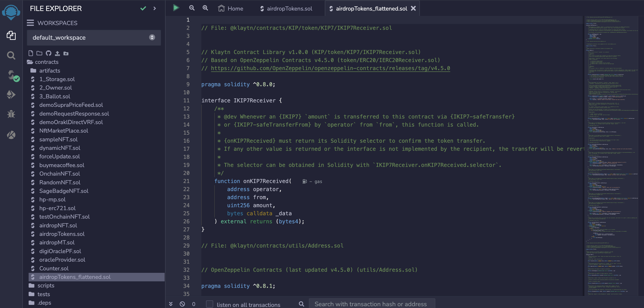The height and width of the screenshot is (308, 644).
Task: Click the zoom in magnifier icon
Action: pyautogui.click(x=205, y=8)
